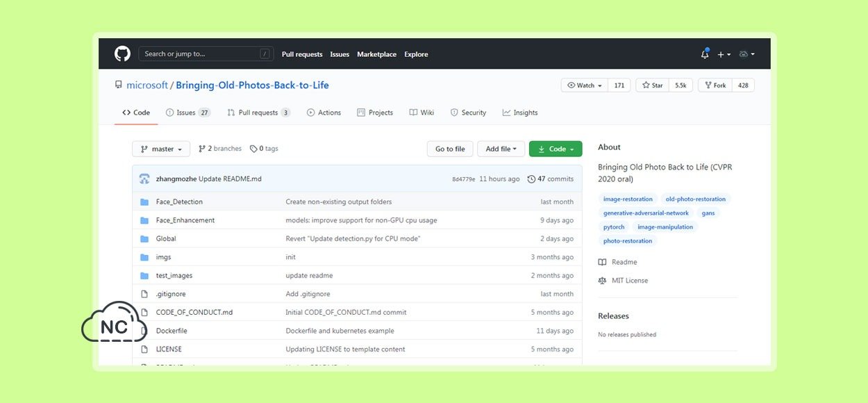Viewport: 868px width, 403px height.
Task: Open the plus create-new dropdown
Action: 724,54
